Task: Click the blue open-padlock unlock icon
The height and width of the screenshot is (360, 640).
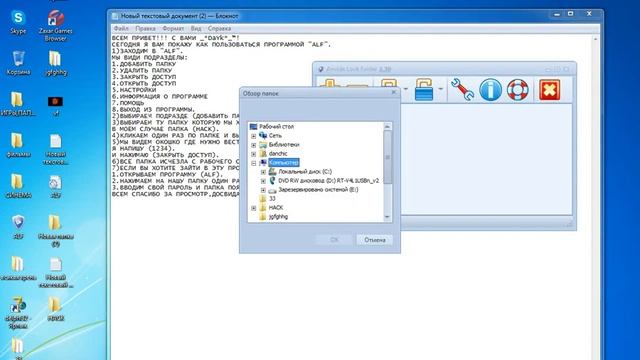Action: [423, 89]
